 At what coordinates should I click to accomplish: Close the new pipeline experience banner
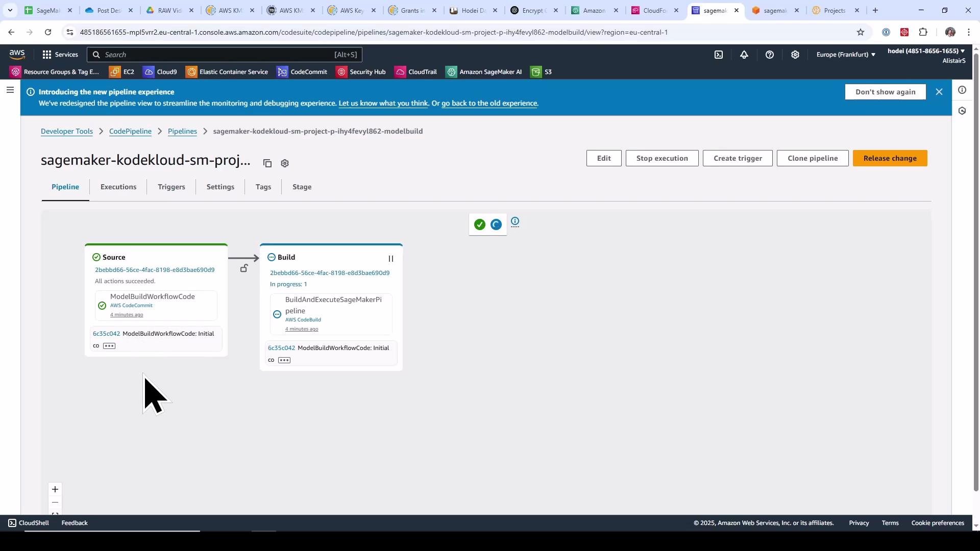tap(939, 92)
